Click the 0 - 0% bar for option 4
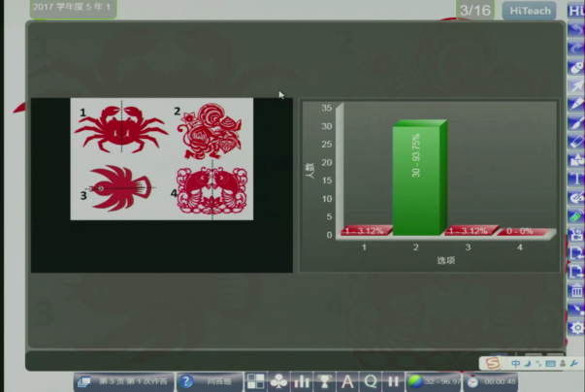 click(x=524, y=231)
